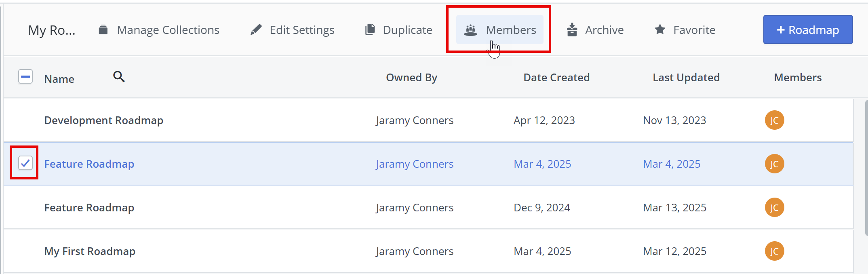Click JC avatar on Development Roadmap row
Image resolution: width=868 pixels, height=274 pixels.
pos(774,120)
